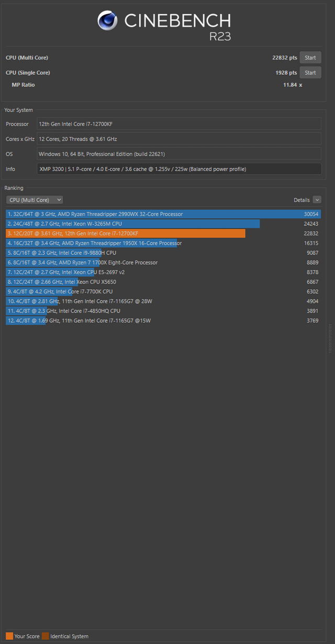Expand the Details chevron in Ranking
This screenshot has height=644, width=335.
click(317, 200)
